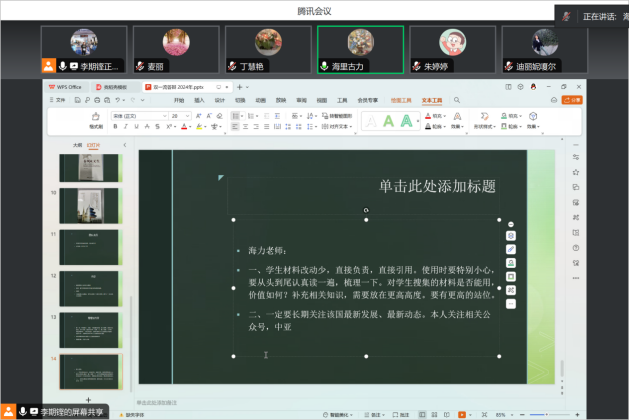Click the add new slide plus icon
This screenshot has width=629, height=420.
88,399
